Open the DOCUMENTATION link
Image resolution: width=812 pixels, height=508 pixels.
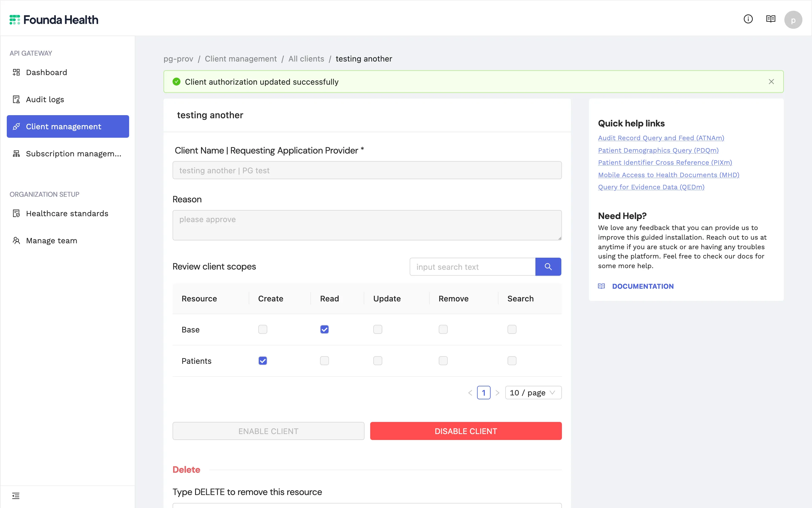(x=643, y=286)
